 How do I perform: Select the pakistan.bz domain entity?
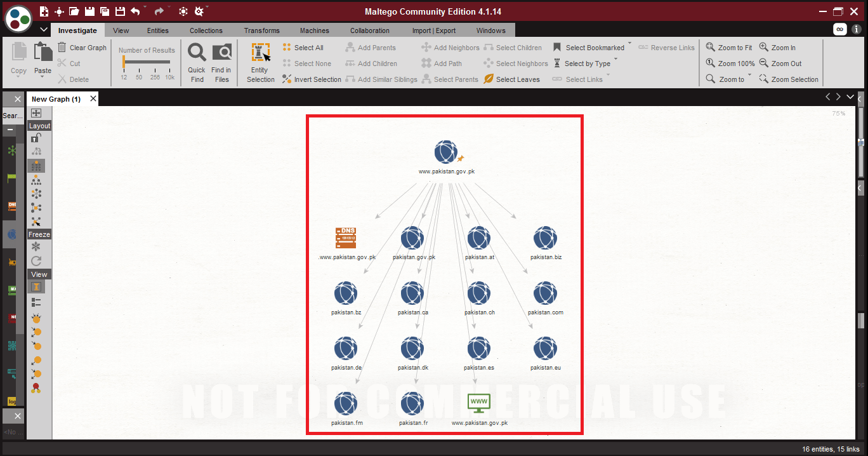point(346,293)
